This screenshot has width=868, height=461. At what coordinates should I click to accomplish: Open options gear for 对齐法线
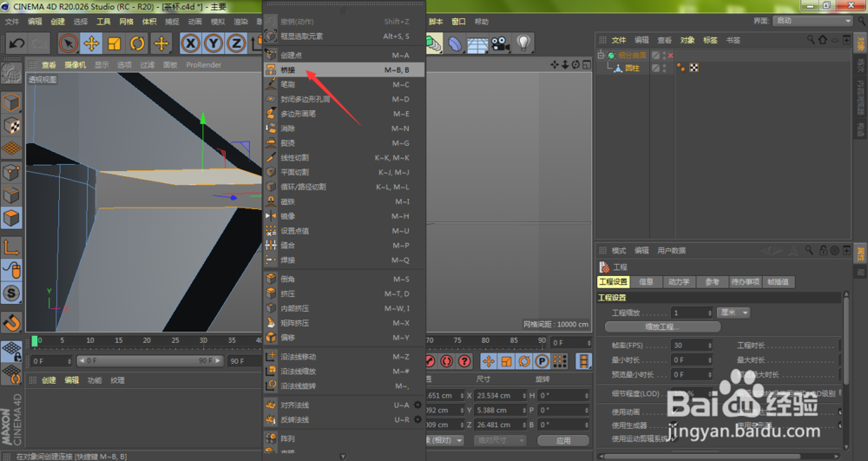tap(418, 405)
